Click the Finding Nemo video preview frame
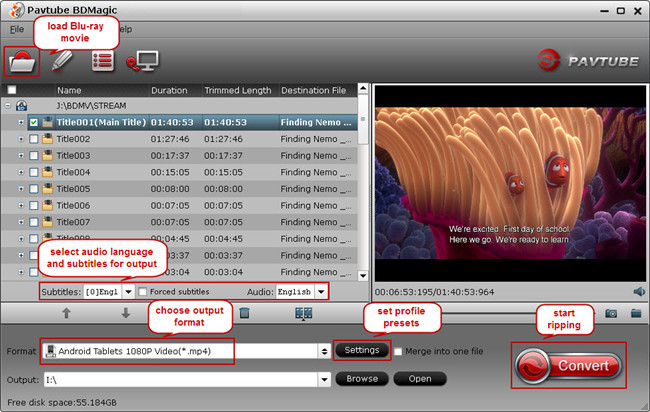 point(510,184)
